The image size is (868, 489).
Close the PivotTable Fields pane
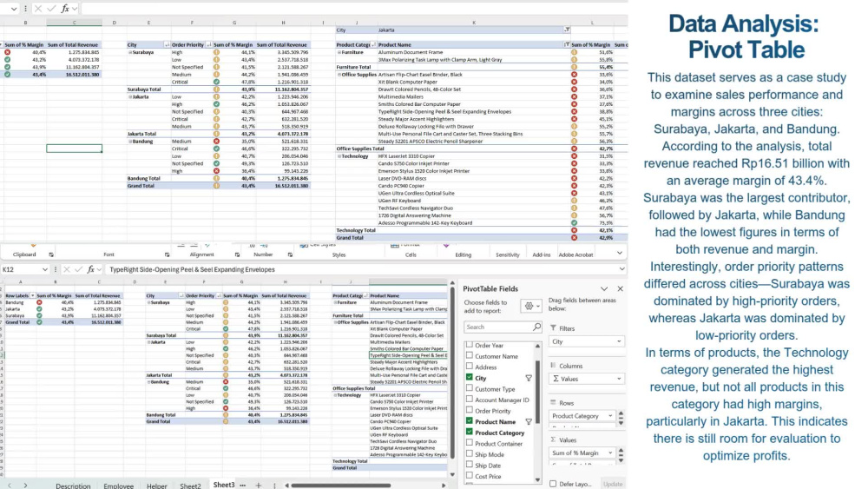(x=620, y=288)
